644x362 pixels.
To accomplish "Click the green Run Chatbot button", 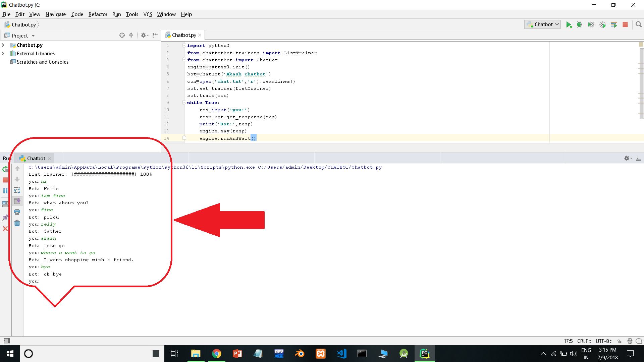I will click(569, 24).
